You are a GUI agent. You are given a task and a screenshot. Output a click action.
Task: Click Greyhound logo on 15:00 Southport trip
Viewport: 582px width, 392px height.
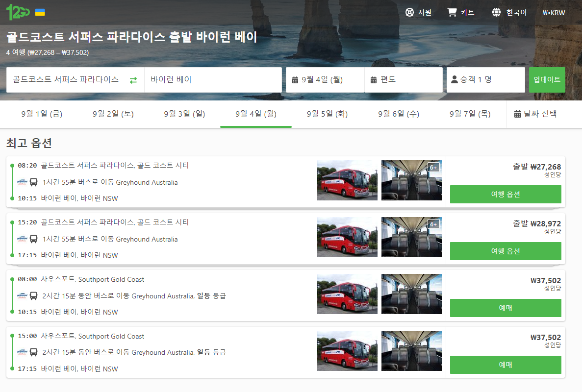tap(22, 352)
